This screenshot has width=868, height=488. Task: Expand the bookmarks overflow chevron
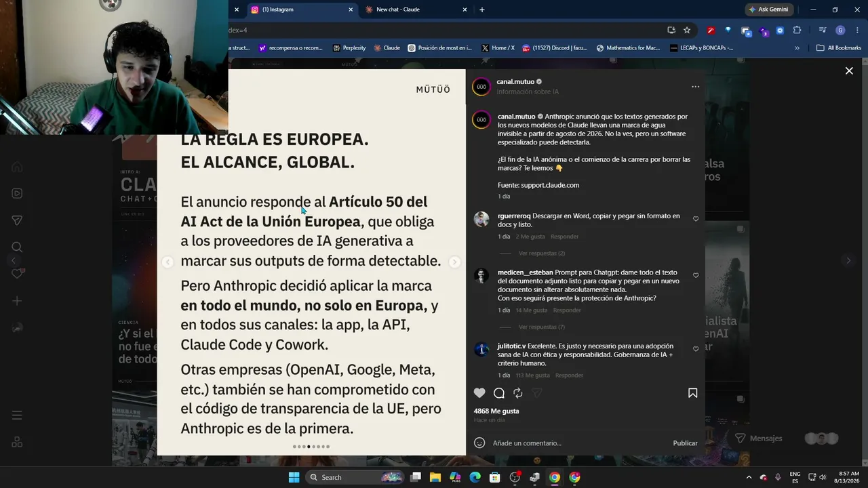coord(797,48)
